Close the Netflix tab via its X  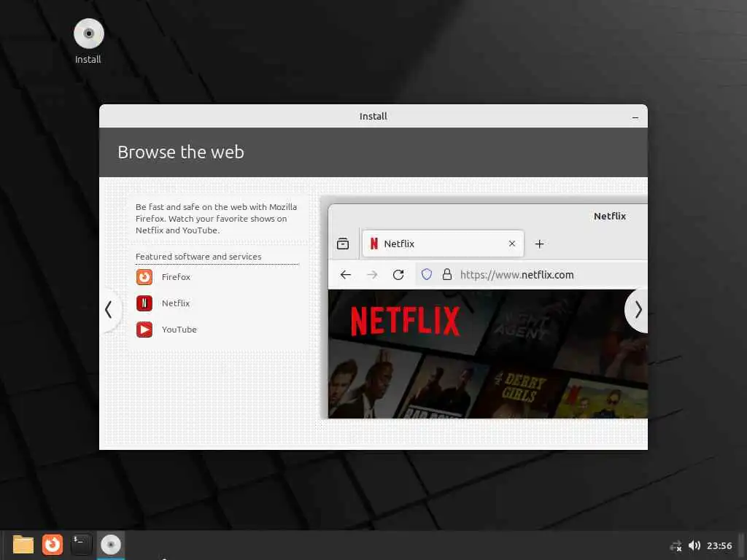512,244
